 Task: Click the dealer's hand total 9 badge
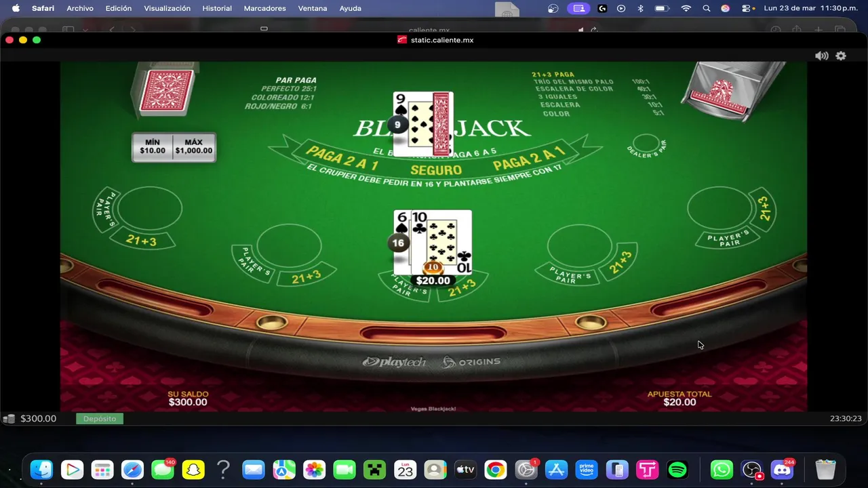[397, 125]
